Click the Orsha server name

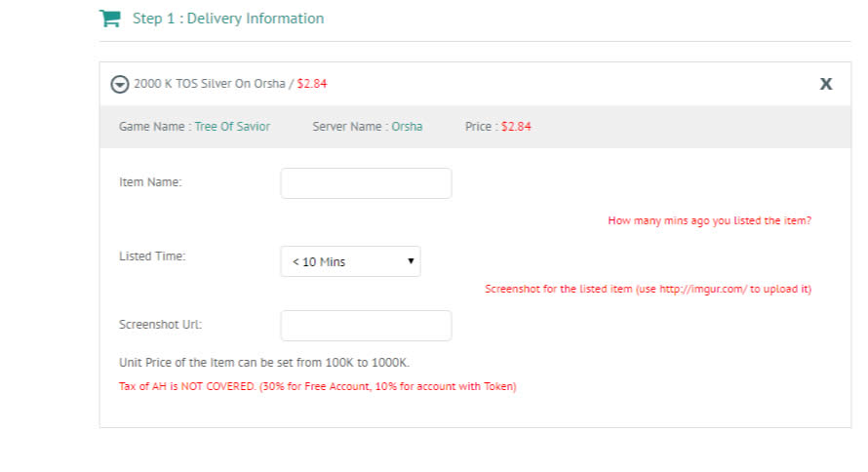[407, 126]
